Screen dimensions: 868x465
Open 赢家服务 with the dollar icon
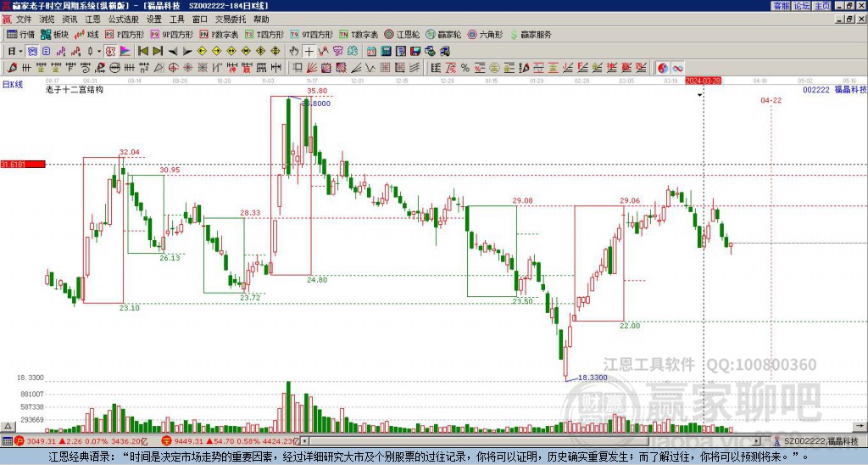(x=531, y=34)
